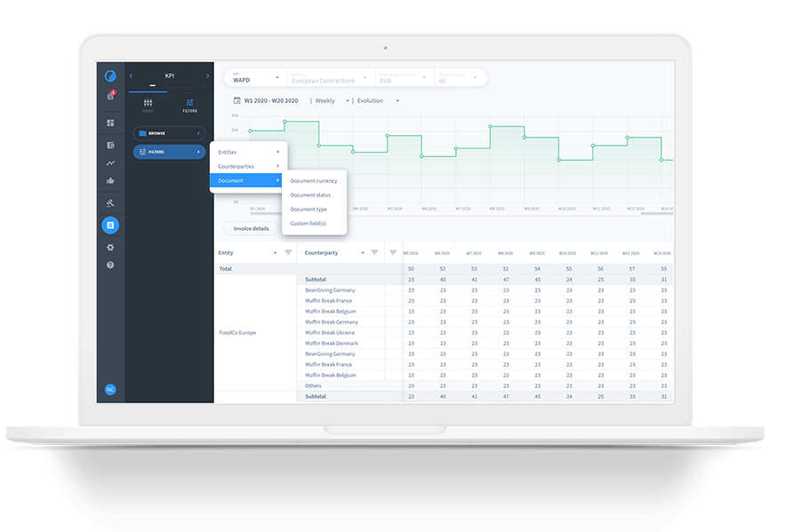
Task: Click the blue Filters button
Action: 169,152
